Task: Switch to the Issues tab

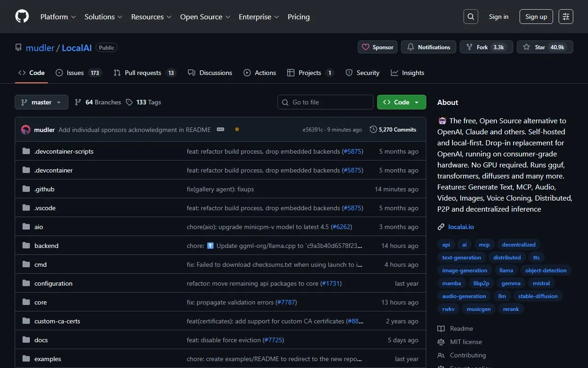Action: coord(78,73)
